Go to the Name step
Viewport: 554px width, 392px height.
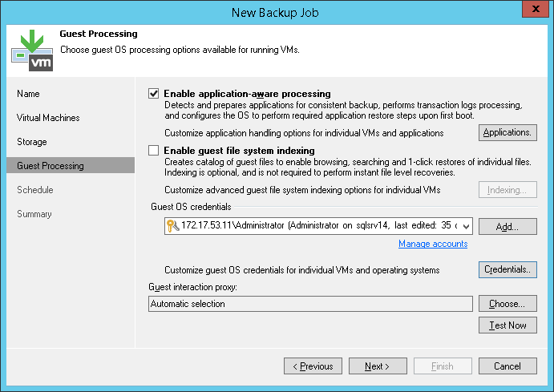coord(28,94)
